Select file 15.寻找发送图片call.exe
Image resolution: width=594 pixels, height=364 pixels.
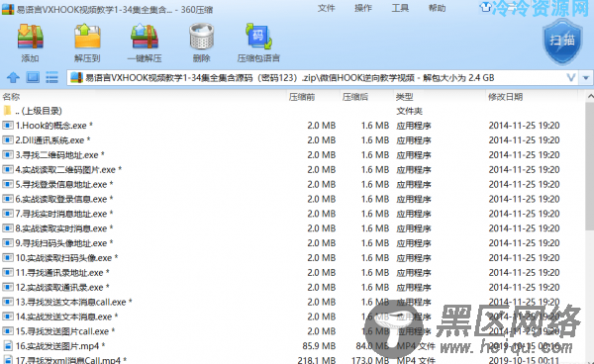(65, 331)
